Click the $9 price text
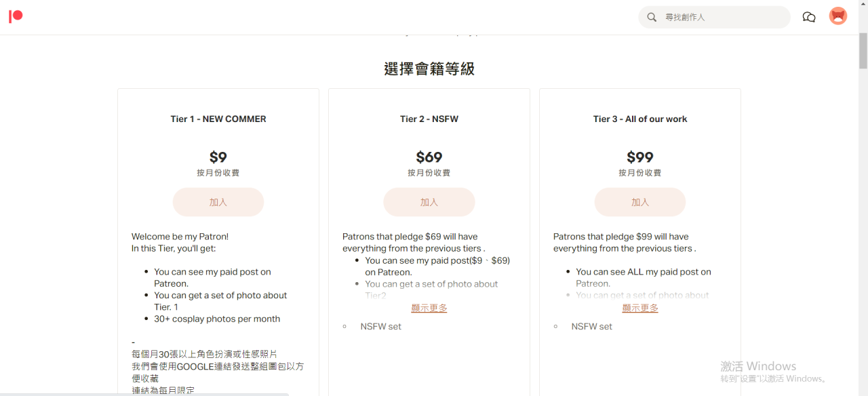Screen dimensions: 868x396 [x=218, y=157]
